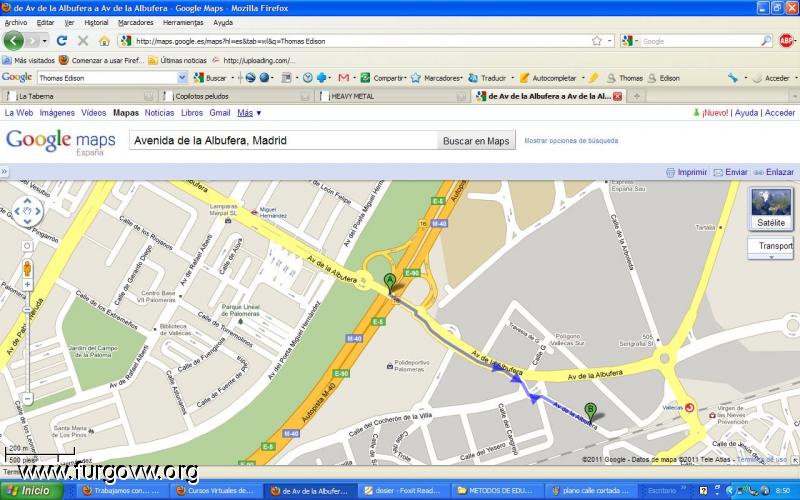Image resolution: width=800 pixels, height=500 pixels.
Task: Zoom in with the map plus button
Action: pos(27,285)
